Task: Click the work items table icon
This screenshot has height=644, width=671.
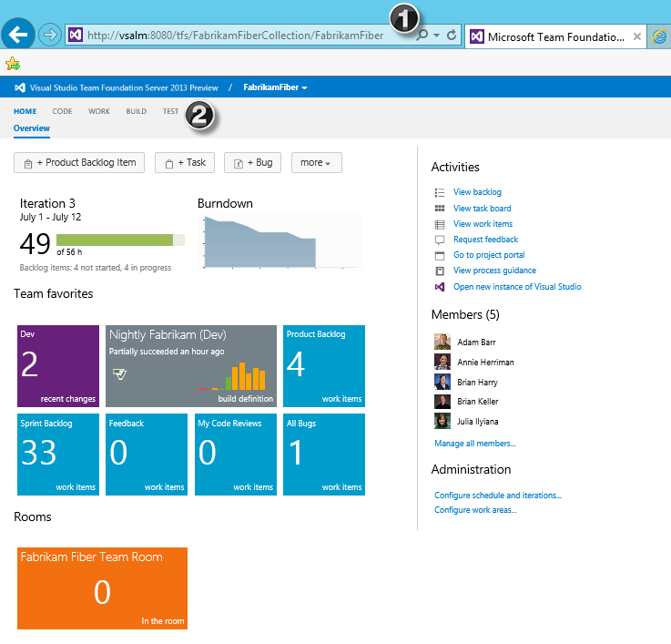Action: [x=440, y=224]
